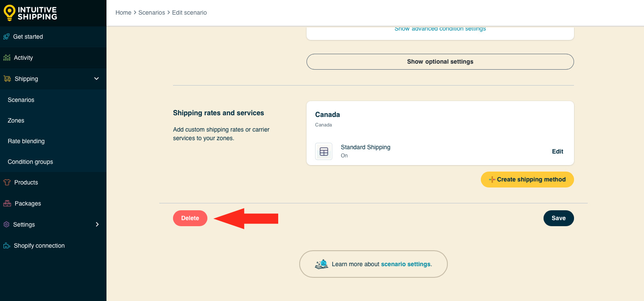Click the Standard Shipping table icon
This screenshot has height=301, width=644.
324,151
